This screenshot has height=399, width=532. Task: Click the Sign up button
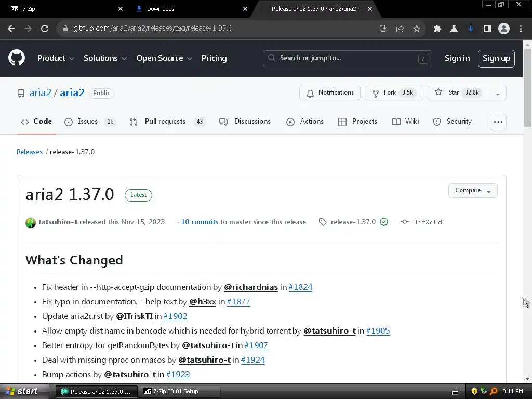[496, 59]
